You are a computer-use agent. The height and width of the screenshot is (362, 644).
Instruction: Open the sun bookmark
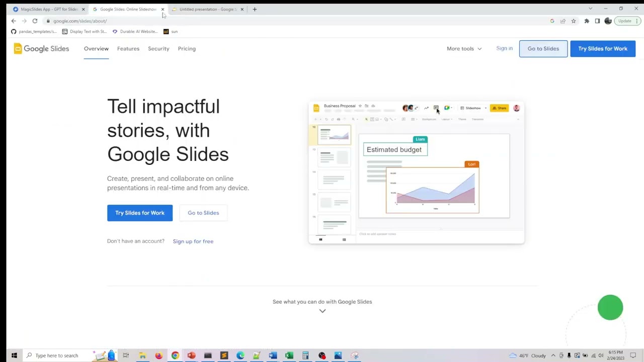coord(171,32)
